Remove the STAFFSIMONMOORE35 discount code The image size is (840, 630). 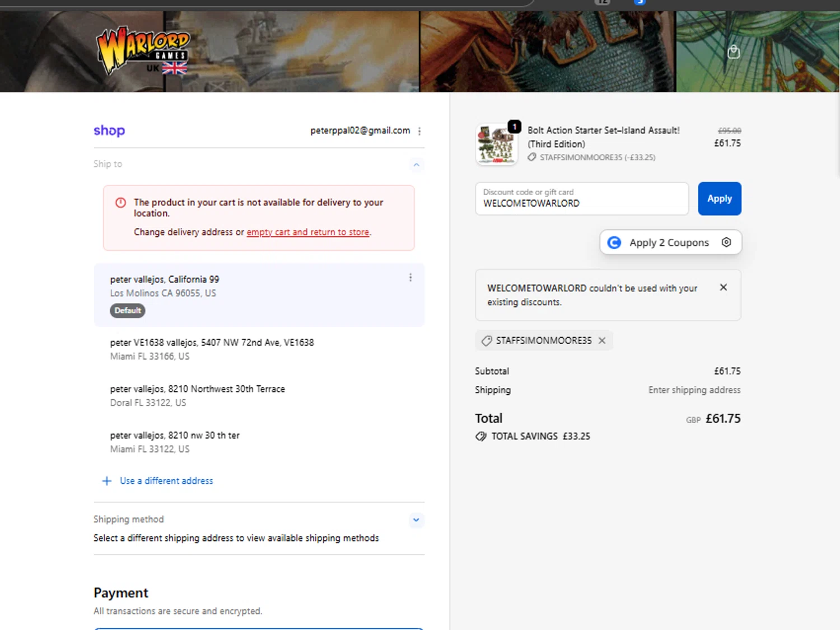602,340
